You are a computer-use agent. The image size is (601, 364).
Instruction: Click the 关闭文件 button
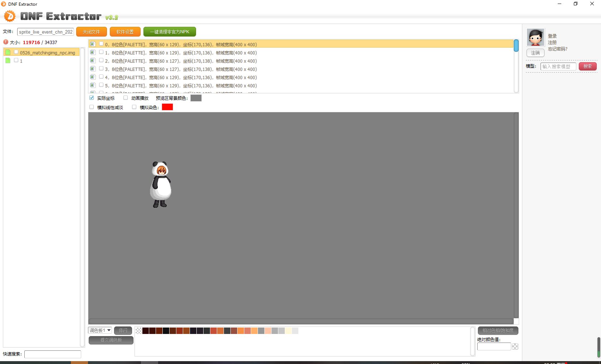click(x=92, y=32)
